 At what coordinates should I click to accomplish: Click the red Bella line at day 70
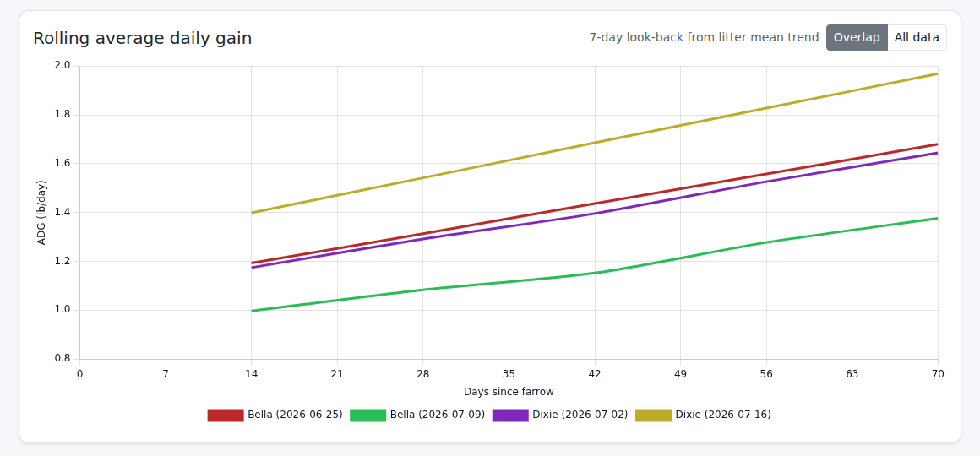(937, 144)
